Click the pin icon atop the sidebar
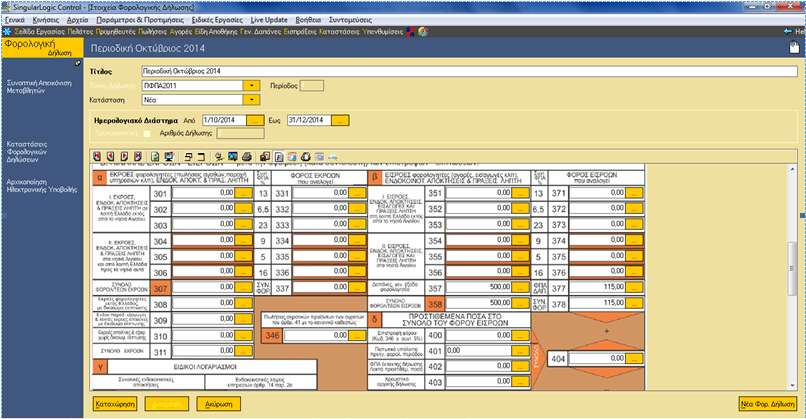806x419 pixels. pyautogui.click(x=77, y=63)
